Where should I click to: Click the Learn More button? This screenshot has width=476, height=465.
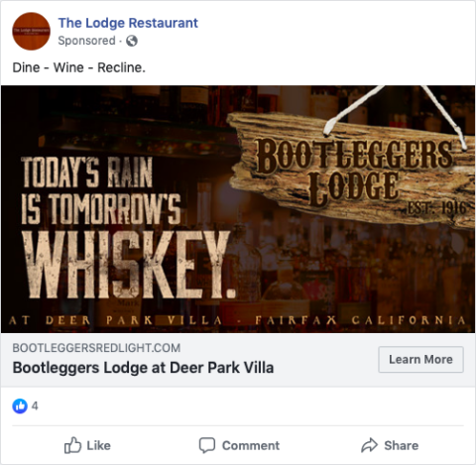[x=420, y=359]
